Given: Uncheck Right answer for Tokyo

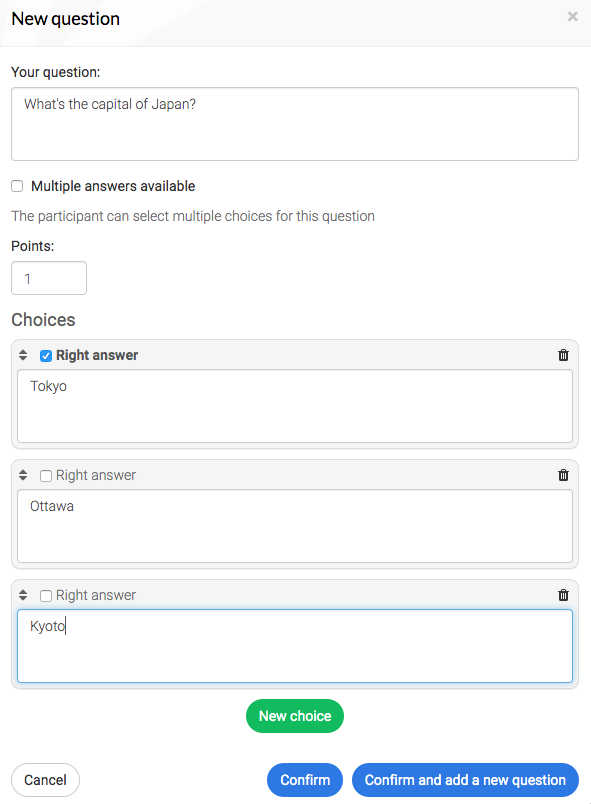Looking at the screenshot, I should (46, 356).
